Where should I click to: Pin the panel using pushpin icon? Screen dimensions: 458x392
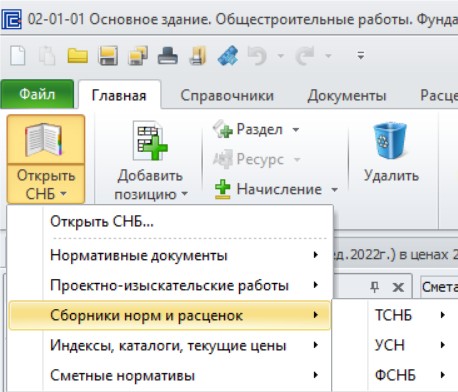(x=375, y=287)
